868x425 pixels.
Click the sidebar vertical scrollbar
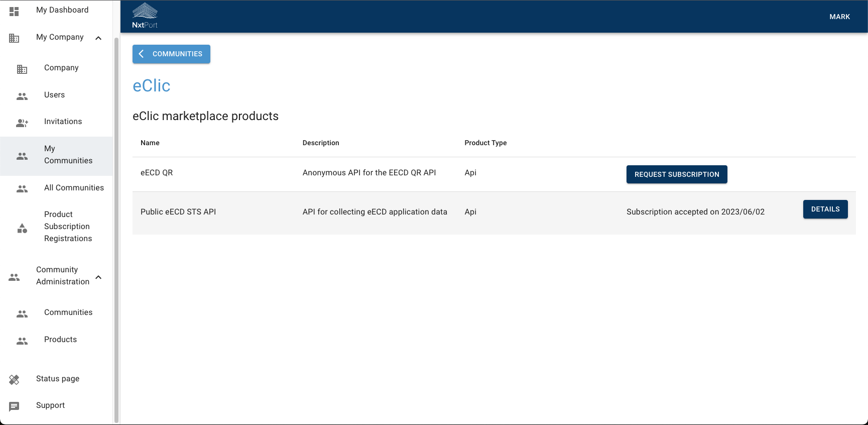(116, 226)
